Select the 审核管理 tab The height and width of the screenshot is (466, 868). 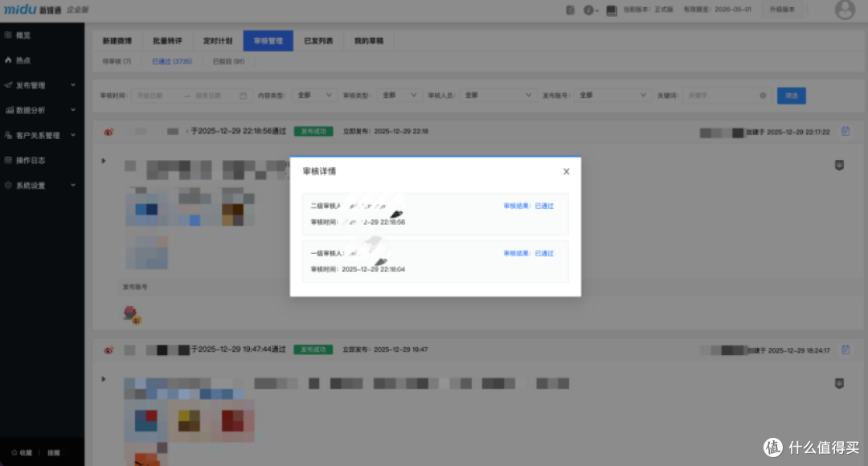pos(268,41)
